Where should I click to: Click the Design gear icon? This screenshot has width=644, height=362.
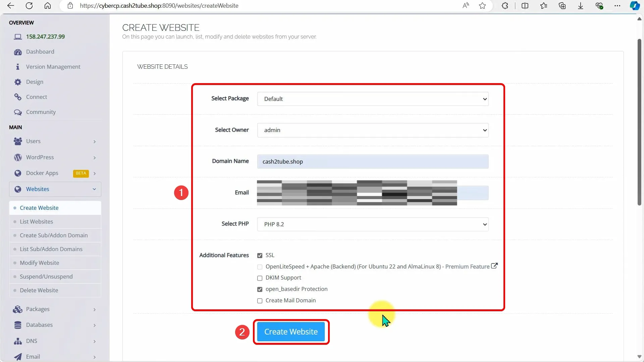pos(18,82)
